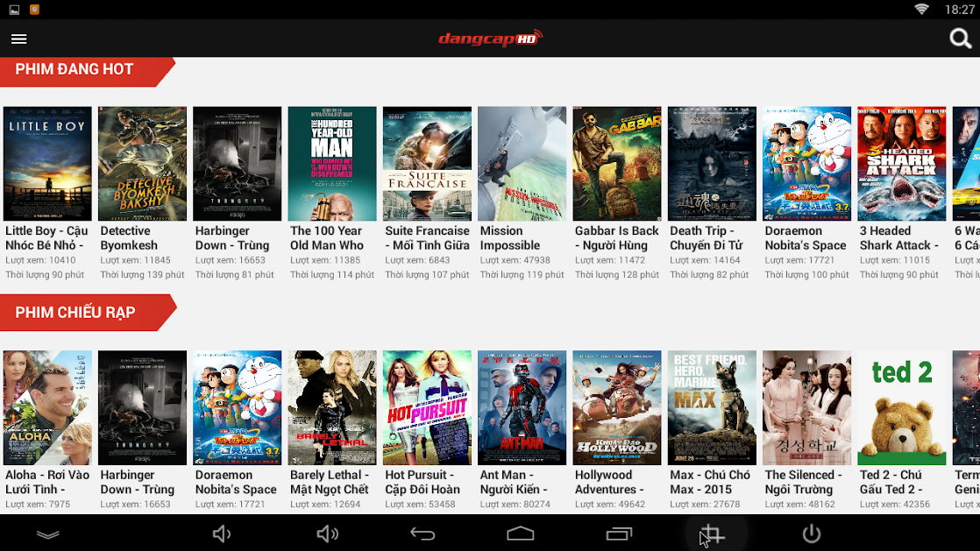Open 'Aloha - Rơi Vào Lưới Tình' title

point(47,483)
